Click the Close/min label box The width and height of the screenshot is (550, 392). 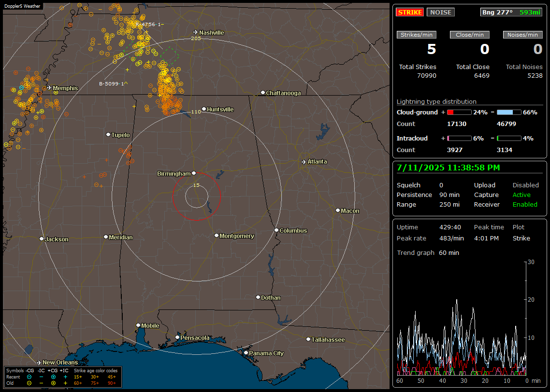coord(470,35)
